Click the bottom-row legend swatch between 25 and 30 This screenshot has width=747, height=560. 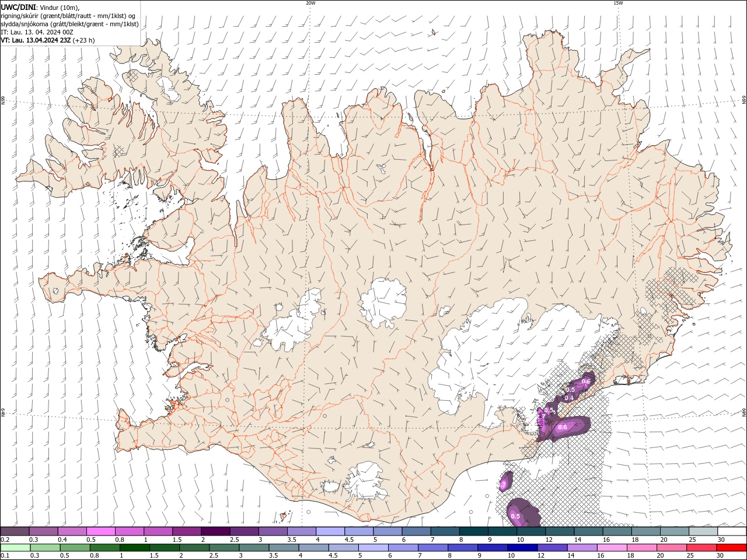701,548
